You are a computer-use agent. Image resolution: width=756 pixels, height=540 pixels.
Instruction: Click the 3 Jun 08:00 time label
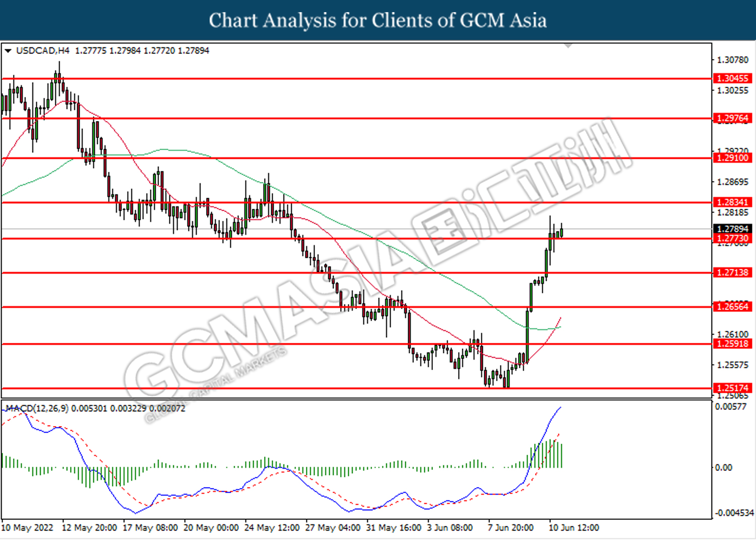tap(450, 528)
